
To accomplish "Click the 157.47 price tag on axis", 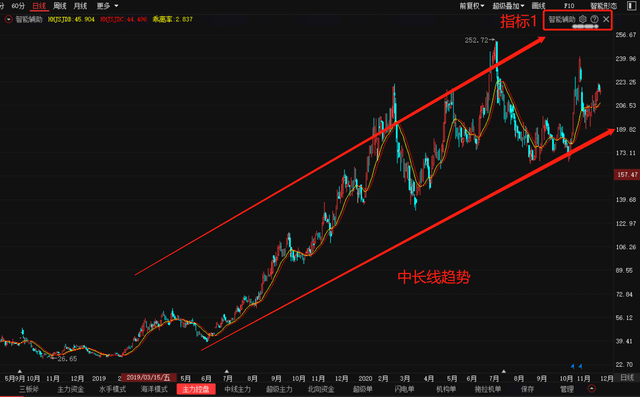I will (627, 175).
